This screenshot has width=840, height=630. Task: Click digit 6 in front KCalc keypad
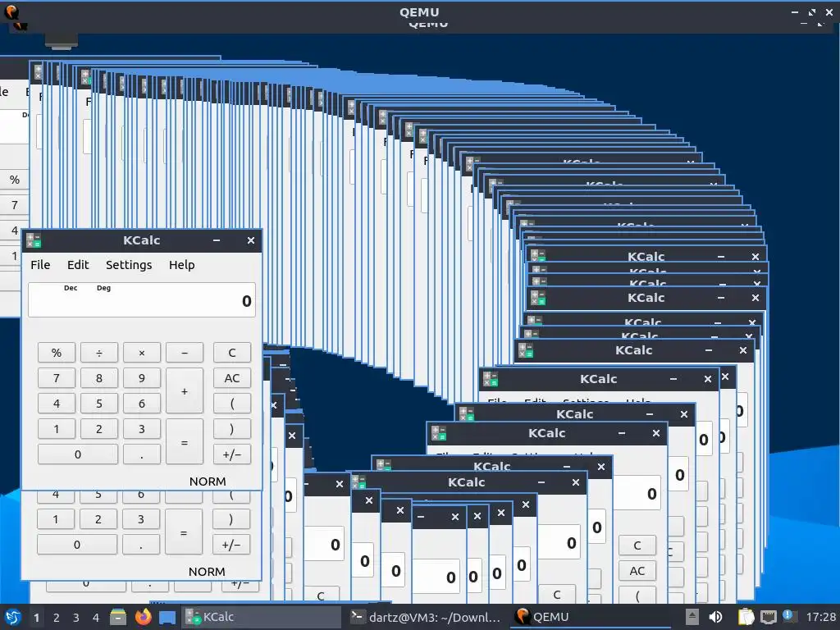tap(141, 404)
